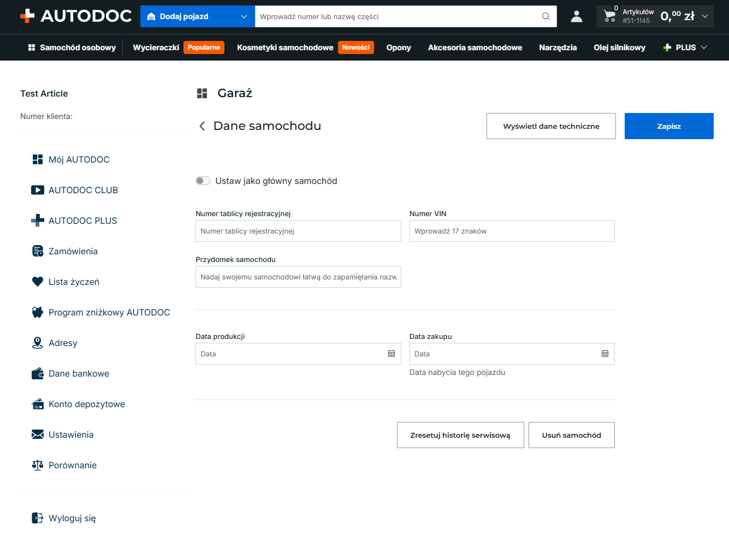Viewport: 729px width, 560px height.
Task: Click the Usuń samochód button
Action: [x=572, y=435]
